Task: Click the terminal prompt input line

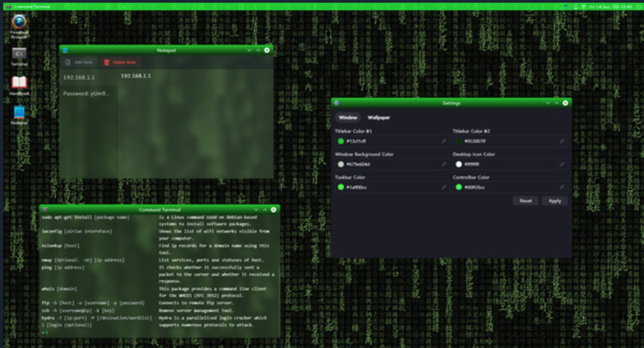Action: click(160, 332)
